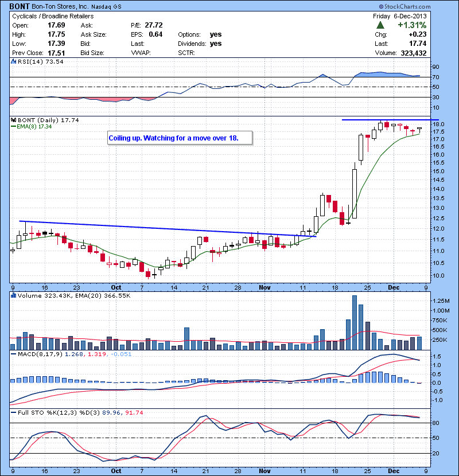
Task: Click the 'VWAP:' field label
Action: coord(141,53)
